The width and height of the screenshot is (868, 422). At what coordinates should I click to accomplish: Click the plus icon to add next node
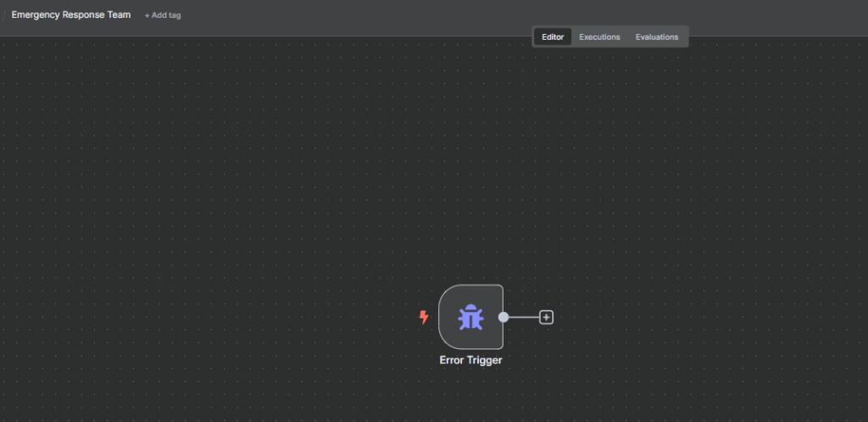[546, 317]
